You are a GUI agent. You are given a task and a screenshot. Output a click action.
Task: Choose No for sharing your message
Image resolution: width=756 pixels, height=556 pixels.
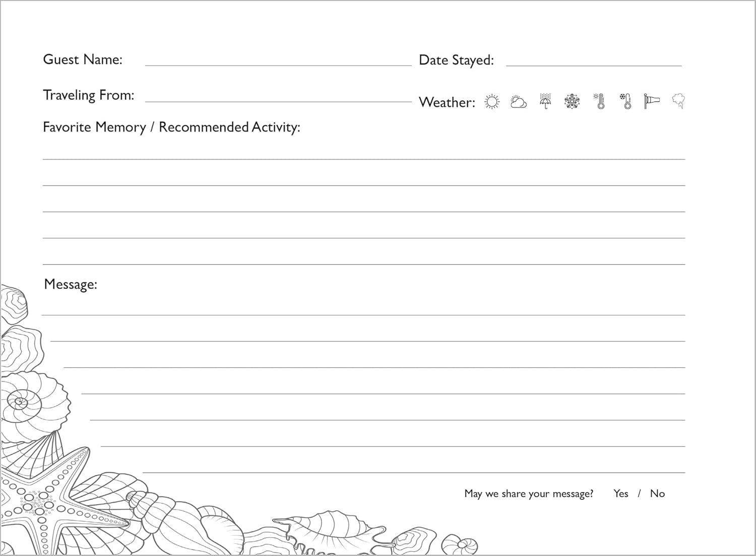[x=657, y=493]
